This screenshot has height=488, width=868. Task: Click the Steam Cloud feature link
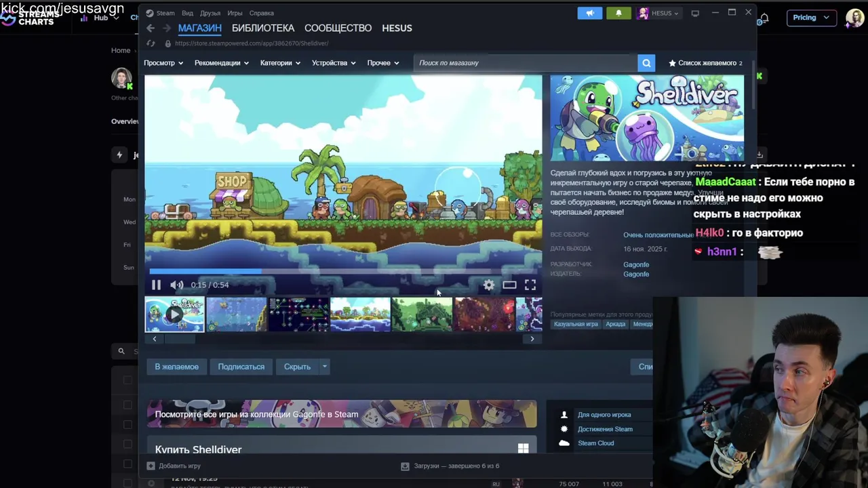click(x=595, y=443)
